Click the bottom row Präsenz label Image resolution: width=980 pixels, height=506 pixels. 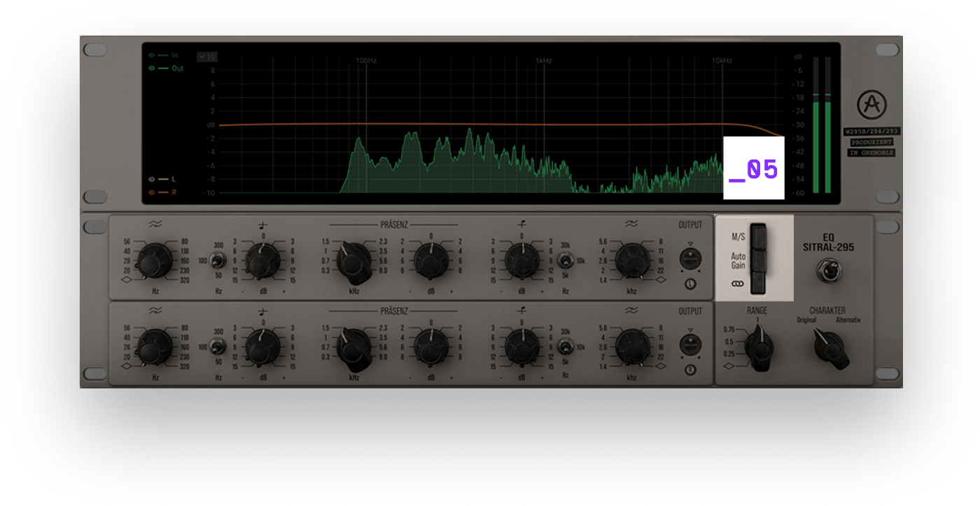(393, 311)
